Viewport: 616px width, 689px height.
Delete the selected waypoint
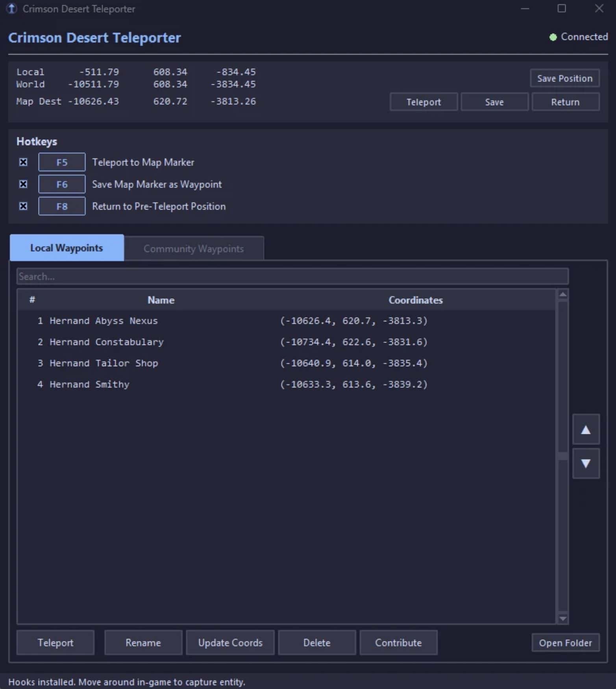point(316,643)
